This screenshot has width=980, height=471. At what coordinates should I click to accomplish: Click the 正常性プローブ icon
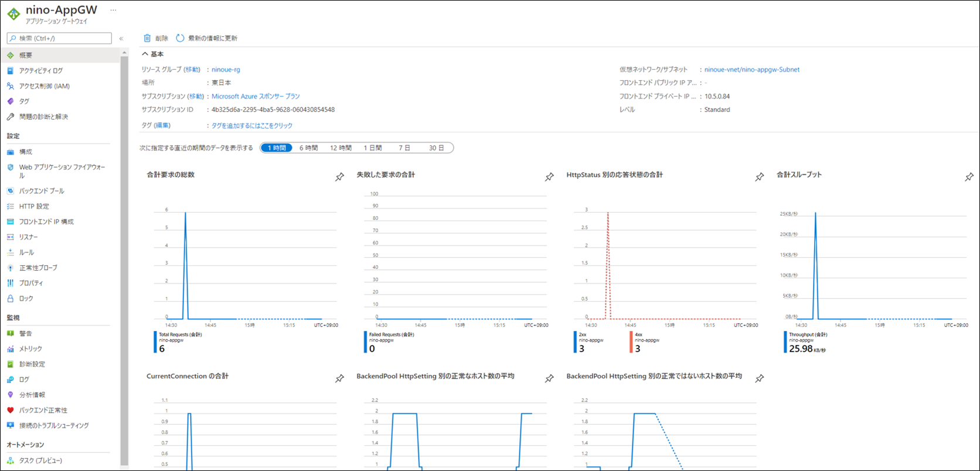(x=11, y=268)
